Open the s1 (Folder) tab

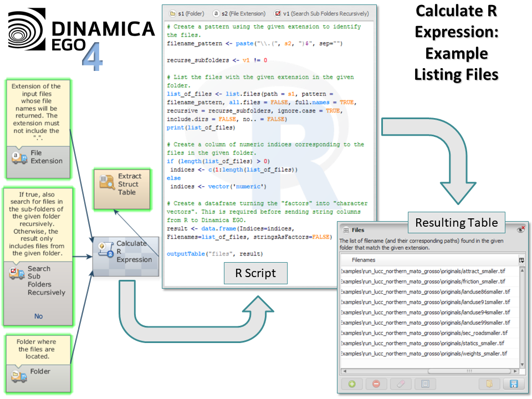187,13
